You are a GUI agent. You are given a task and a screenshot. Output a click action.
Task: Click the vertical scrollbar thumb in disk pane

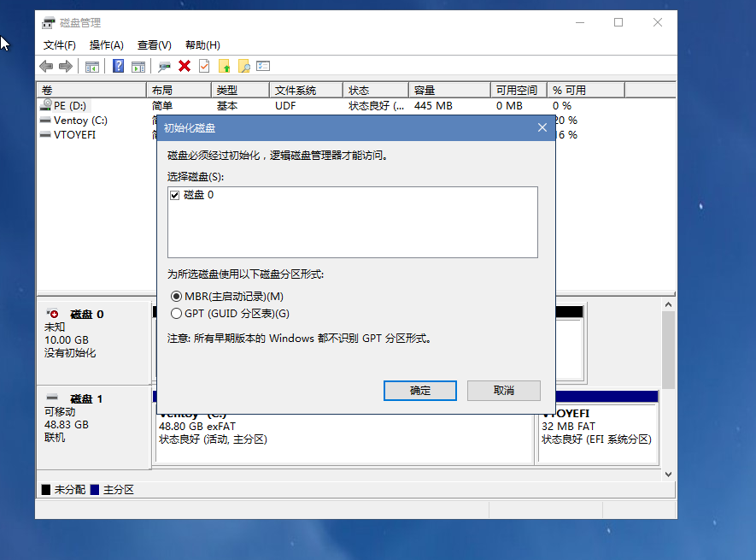click(x=668, y=350)
